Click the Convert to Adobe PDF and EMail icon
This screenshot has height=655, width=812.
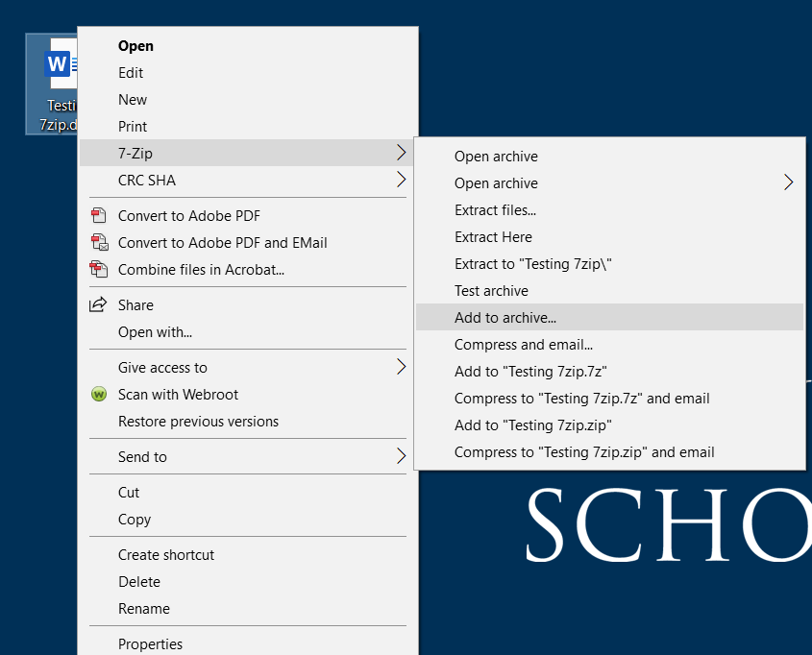coord(100,242)
